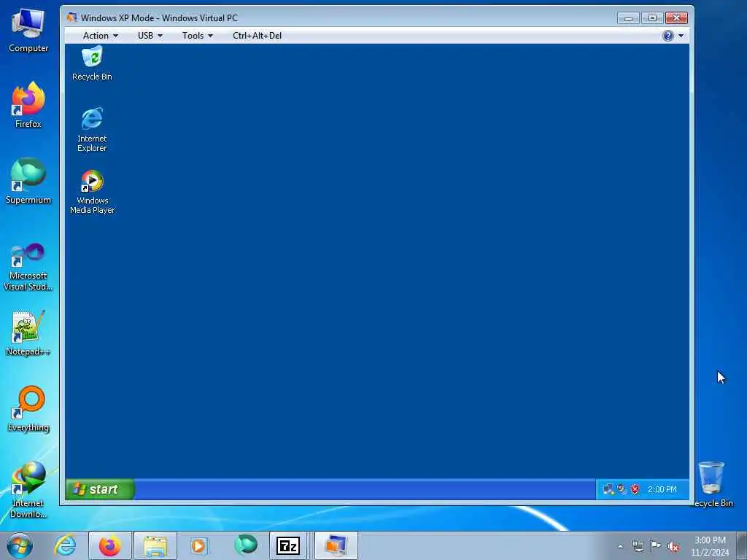Click the Windows Virtual PC taskbar button
The image size is (747, 560).
(336, 545)
